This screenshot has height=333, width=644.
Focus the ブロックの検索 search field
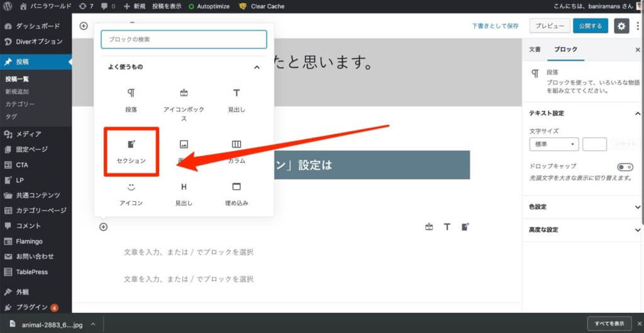[x=184, y=40]
